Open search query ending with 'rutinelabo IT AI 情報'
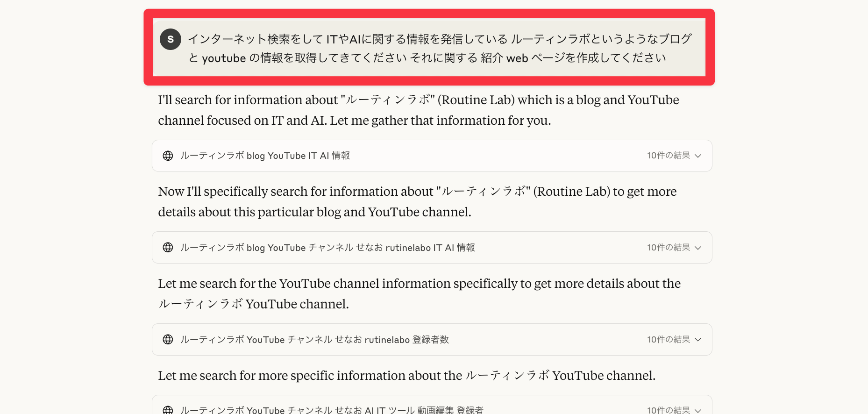 (327, 248)
